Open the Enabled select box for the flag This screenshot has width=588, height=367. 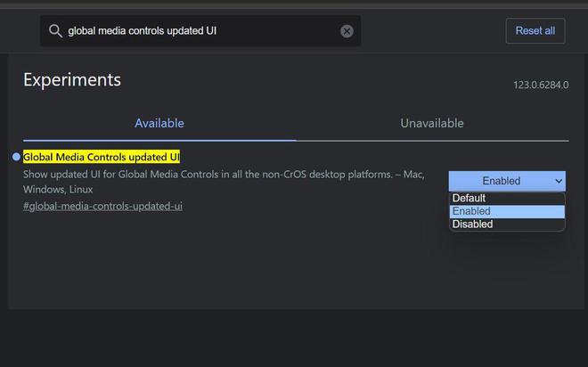point(507,181)
